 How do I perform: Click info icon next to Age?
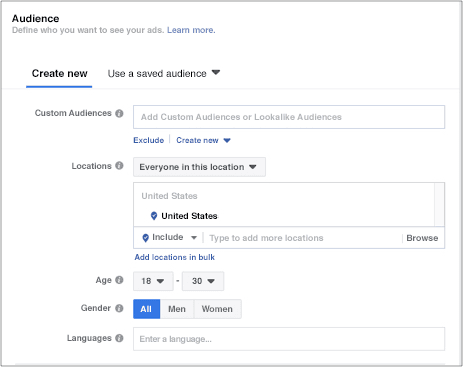(119, 280)
